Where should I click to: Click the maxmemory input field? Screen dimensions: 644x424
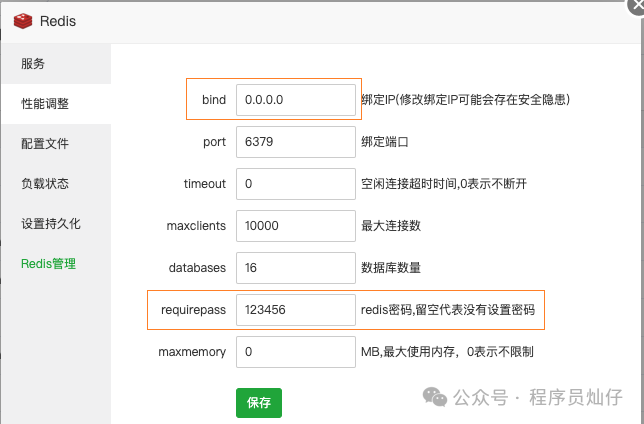click(x=296, y=352)
